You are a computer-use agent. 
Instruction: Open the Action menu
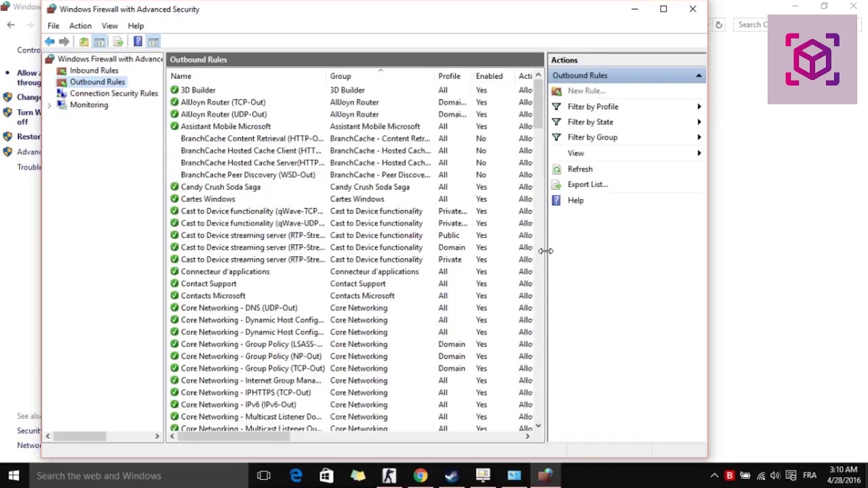(x=80, y=26)
